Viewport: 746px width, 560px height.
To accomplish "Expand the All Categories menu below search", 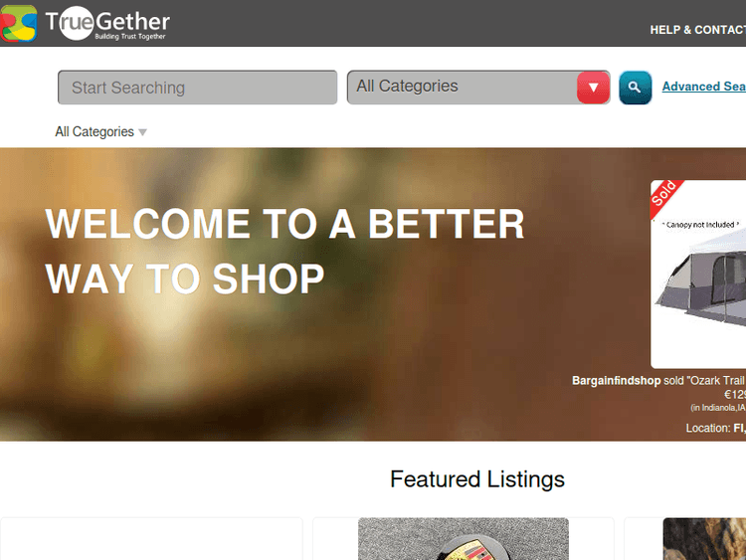I will (100, 131).
